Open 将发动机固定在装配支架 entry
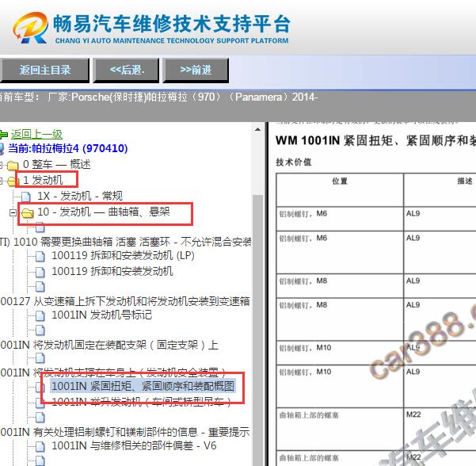Screen dimensions: 476x466 [x=109, y=345]
